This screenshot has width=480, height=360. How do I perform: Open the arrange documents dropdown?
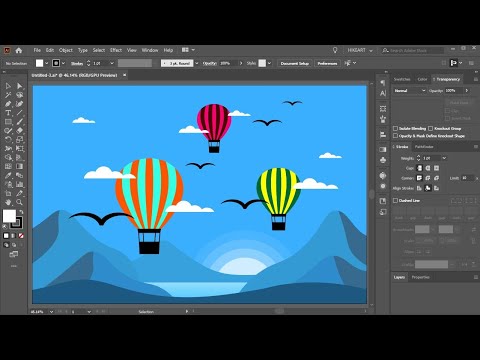pyautogui.click(x=188, y=50)
